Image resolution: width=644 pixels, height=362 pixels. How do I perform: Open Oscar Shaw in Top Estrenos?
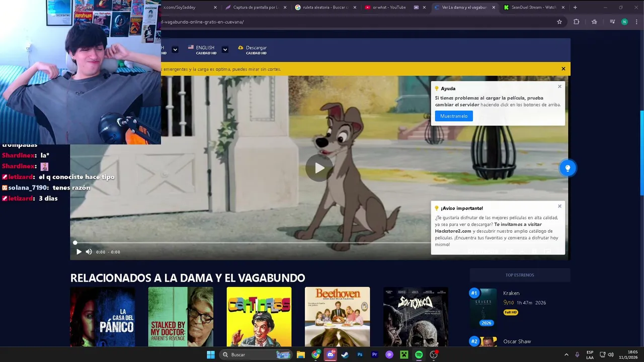[517, 341]
